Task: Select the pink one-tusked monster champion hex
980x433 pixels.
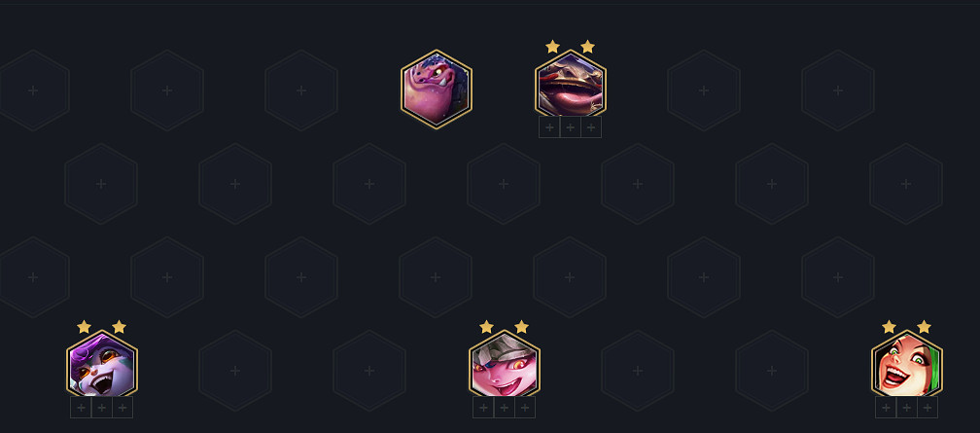Action: coord(437,90)
